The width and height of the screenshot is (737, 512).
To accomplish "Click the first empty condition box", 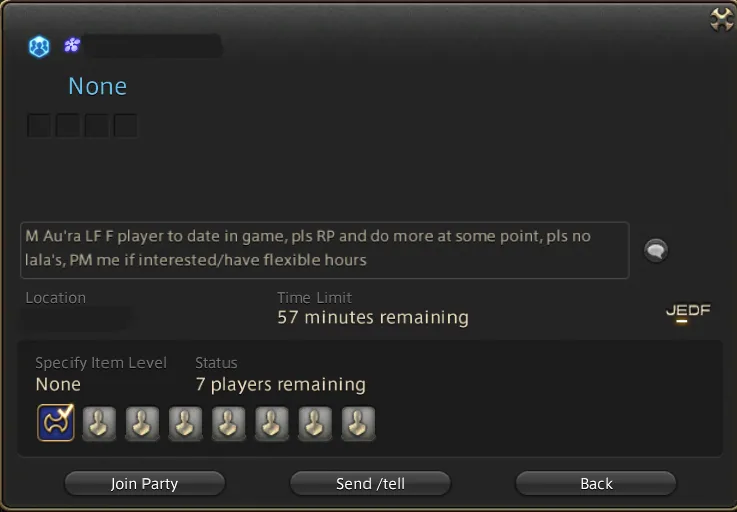I will click(x=39, y=125).
